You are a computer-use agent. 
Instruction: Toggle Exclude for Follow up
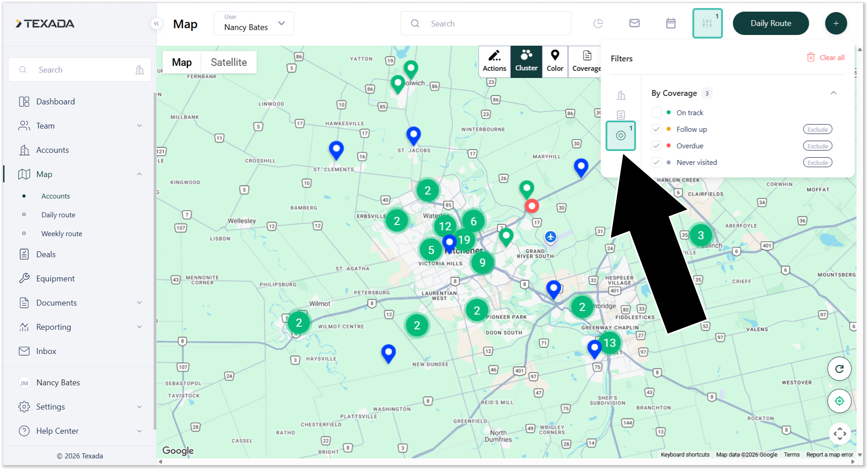817,129
